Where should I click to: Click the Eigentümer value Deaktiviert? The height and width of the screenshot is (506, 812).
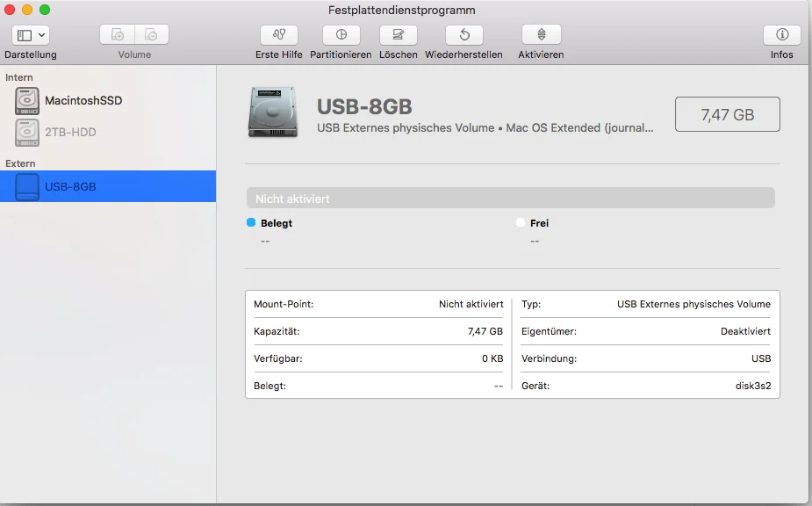click(x=745, y=331)
